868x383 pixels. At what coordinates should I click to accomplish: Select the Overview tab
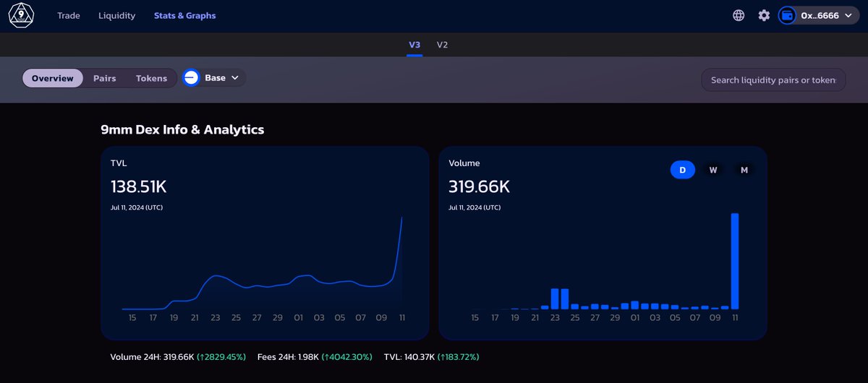pos(53,78)
